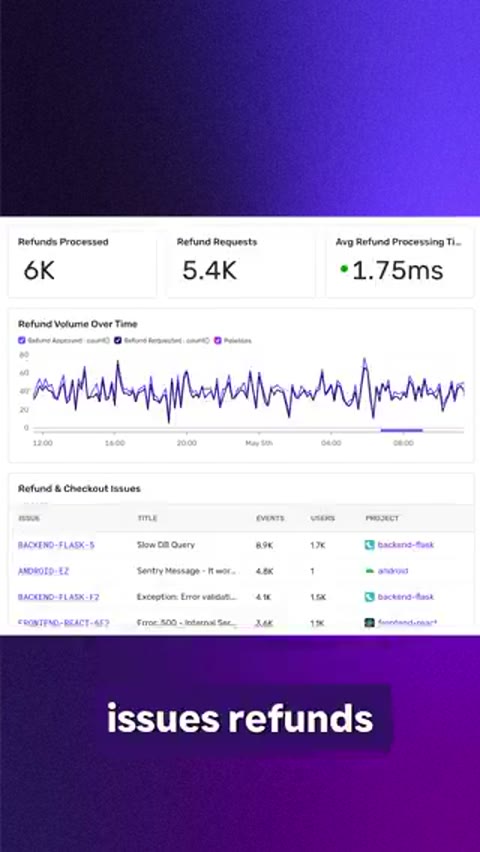Toggle the Refund Approved series checkbox

[22, 341]
